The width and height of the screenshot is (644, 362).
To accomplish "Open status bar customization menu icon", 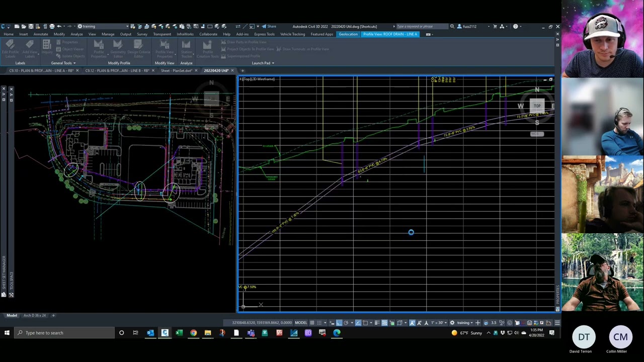I will tap(557, 323).
